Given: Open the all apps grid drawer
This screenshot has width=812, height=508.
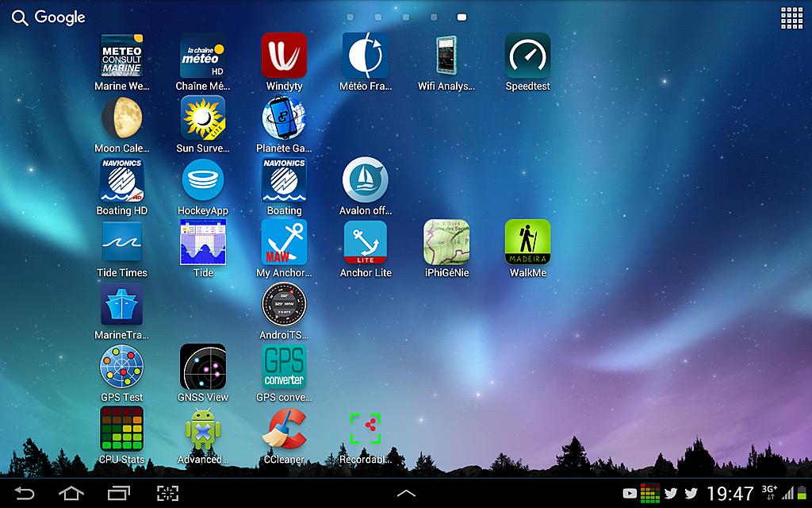Looking at the screenshot, I should [791, 17].
